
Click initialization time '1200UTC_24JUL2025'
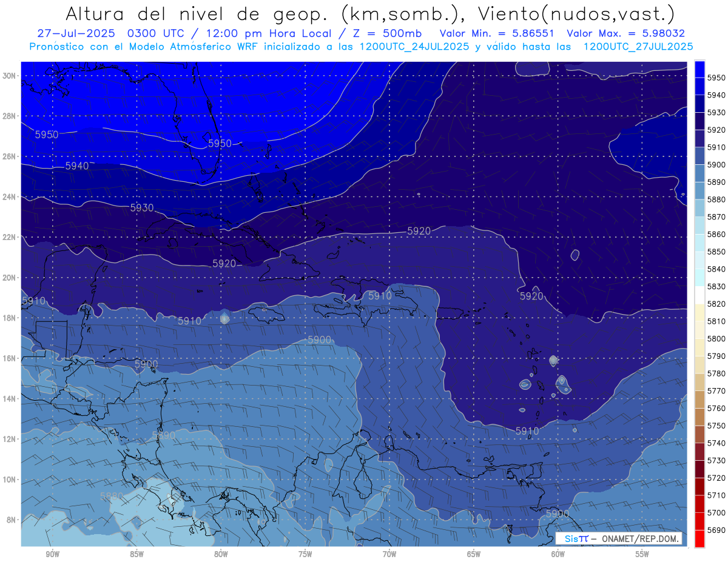[x=414, y=46]
